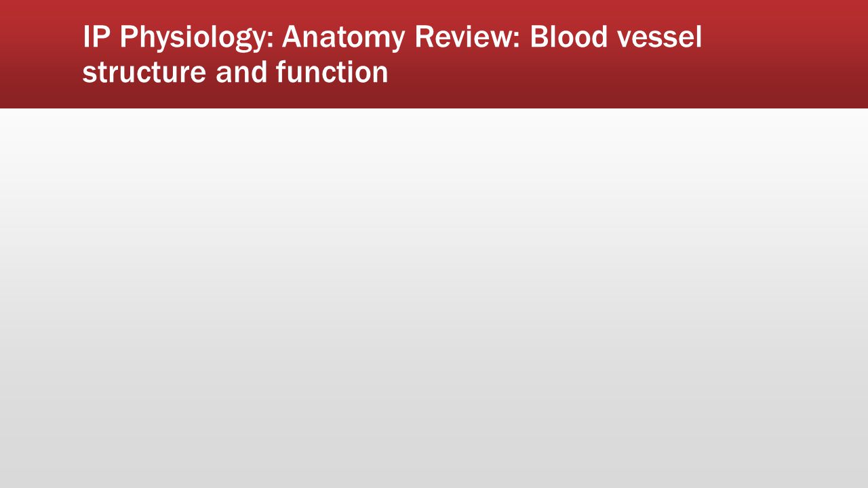Click the word "structure" in the title
The width and height of the screenshot is (868, 488).
point(144,73)
